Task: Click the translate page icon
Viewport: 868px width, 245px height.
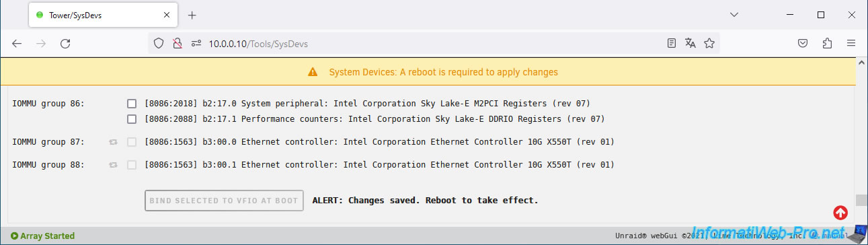Action: click(690, 43)
